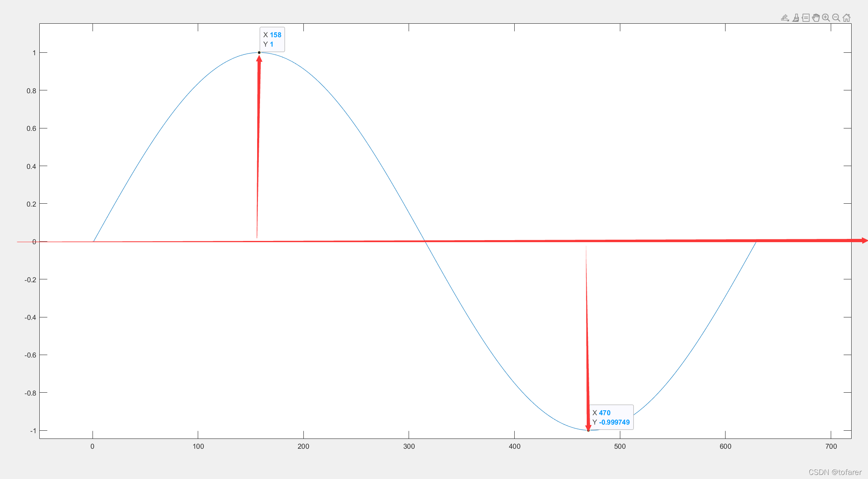The width and height of the screenshot is (868, 479).
Task: Click the x-axis tick label 100
Action: coord(198,446)
